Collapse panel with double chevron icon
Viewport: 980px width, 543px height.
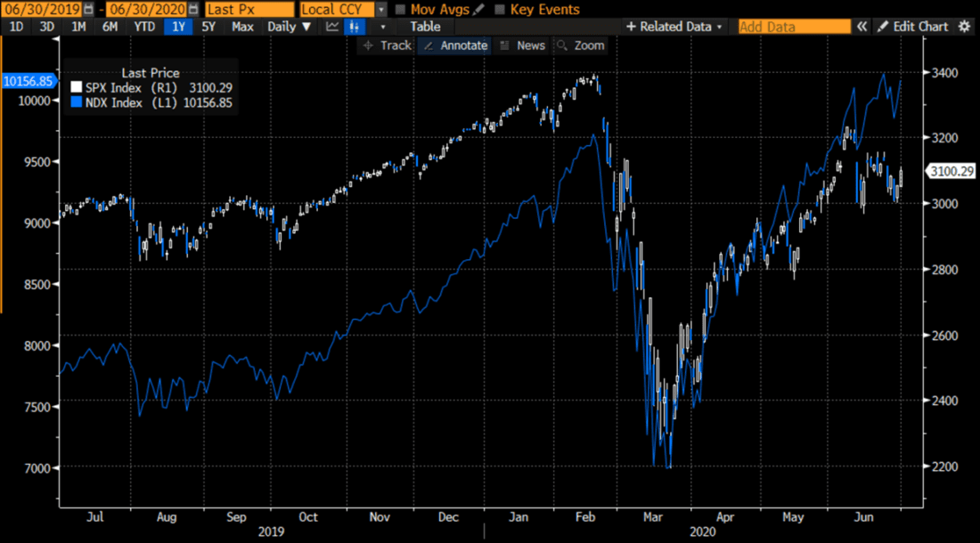tap(862, 27)
